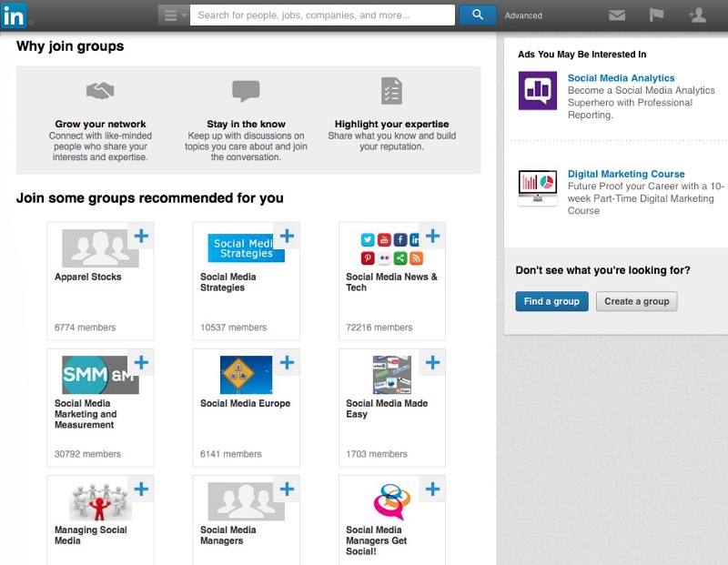The height and width of the screenshot is (565, 728).
Task: Open the Social Media Europe road sign image
Action: 246,375
